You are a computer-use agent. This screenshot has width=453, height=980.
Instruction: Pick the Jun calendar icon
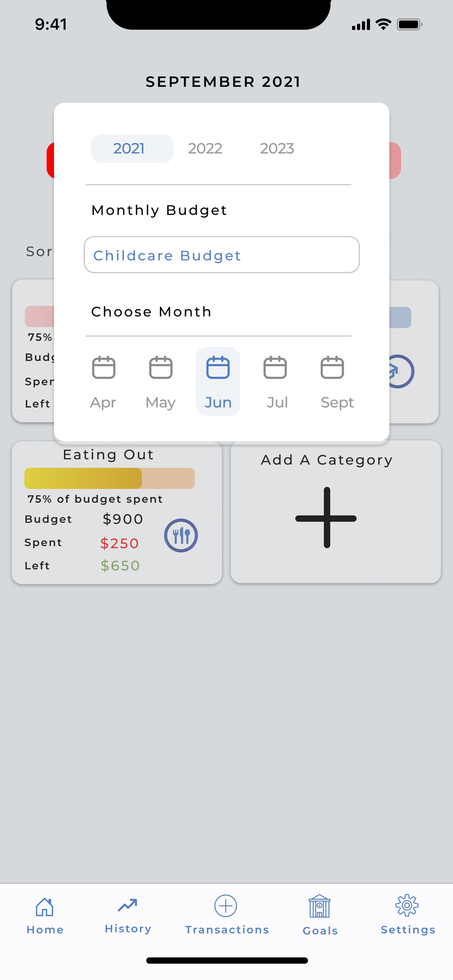tap(218, 367)
